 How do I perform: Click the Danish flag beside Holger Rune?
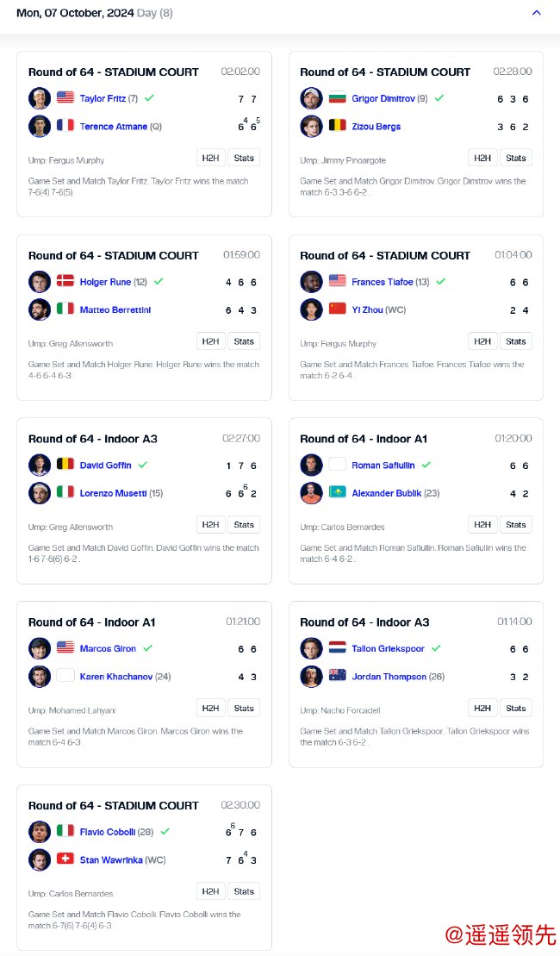pos(65,281)
